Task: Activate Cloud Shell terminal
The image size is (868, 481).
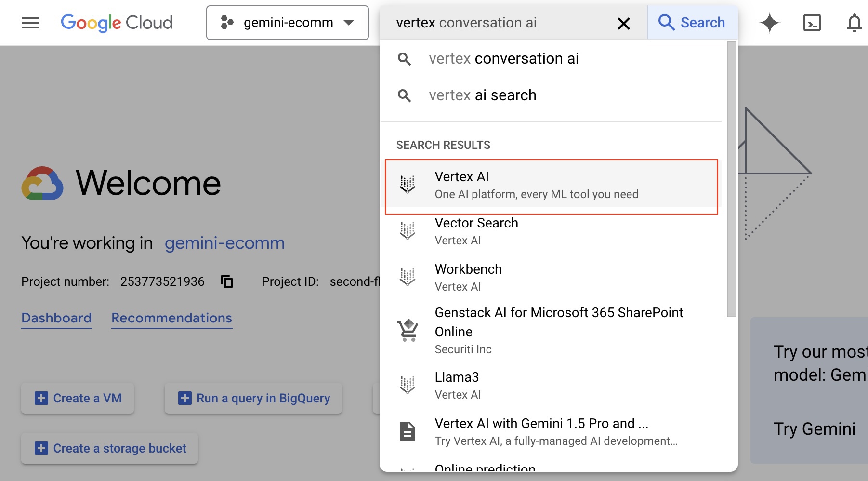Action: (x=813, y=23)
